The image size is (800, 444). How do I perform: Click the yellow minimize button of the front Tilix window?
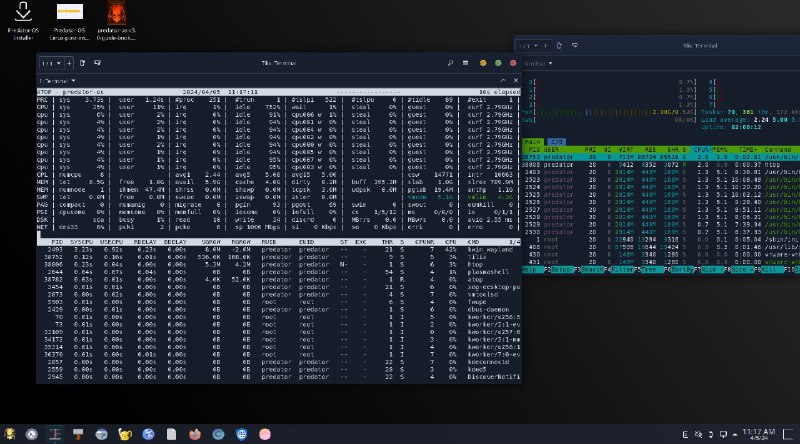click(483, 63)
